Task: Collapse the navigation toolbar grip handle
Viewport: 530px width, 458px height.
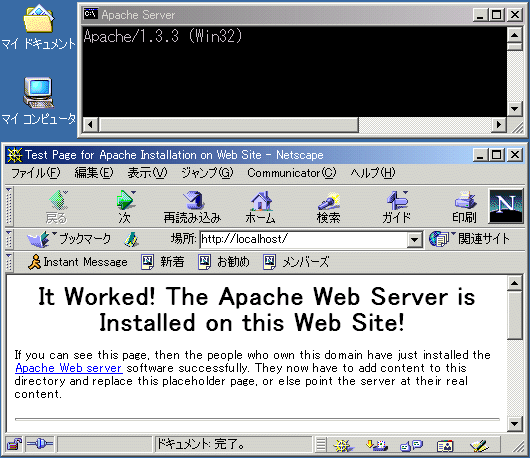Action: (x=9, y=207)
